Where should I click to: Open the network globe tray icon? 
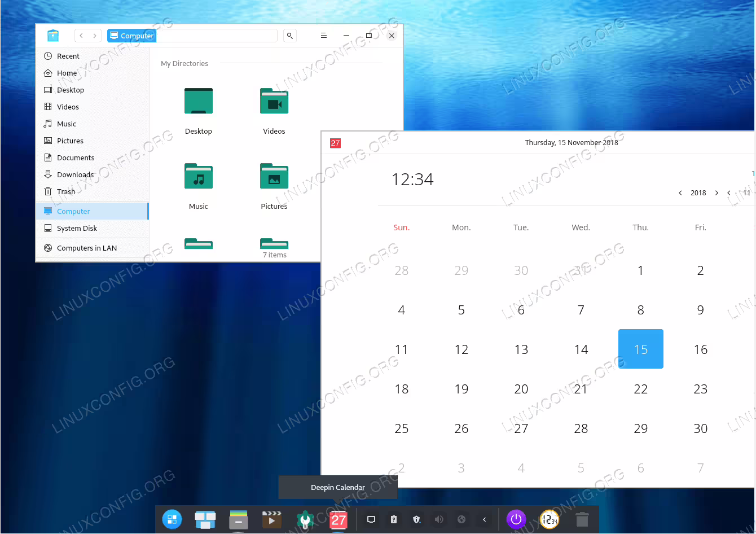click(x=461, y=519)
